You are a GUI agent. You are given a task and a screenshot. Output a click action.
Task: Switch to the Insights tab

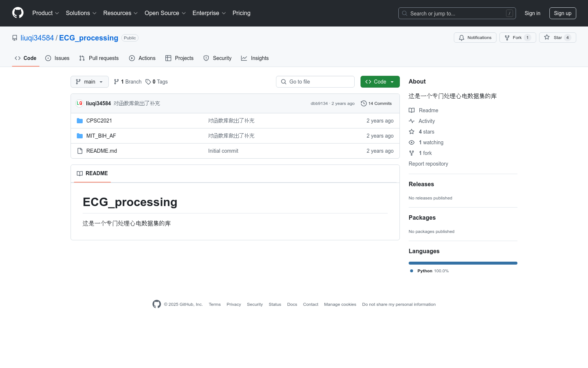point(255,58)
